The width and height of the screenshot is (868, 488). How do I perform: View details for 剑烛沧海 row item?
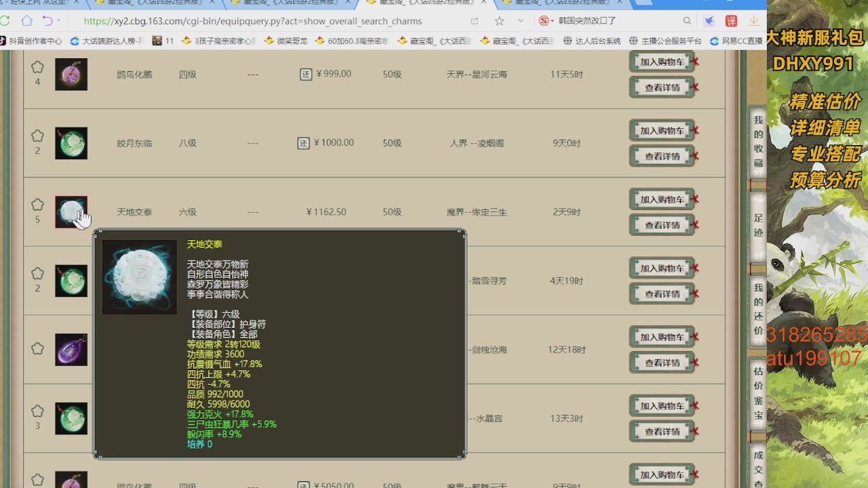(x=663, y=363)
